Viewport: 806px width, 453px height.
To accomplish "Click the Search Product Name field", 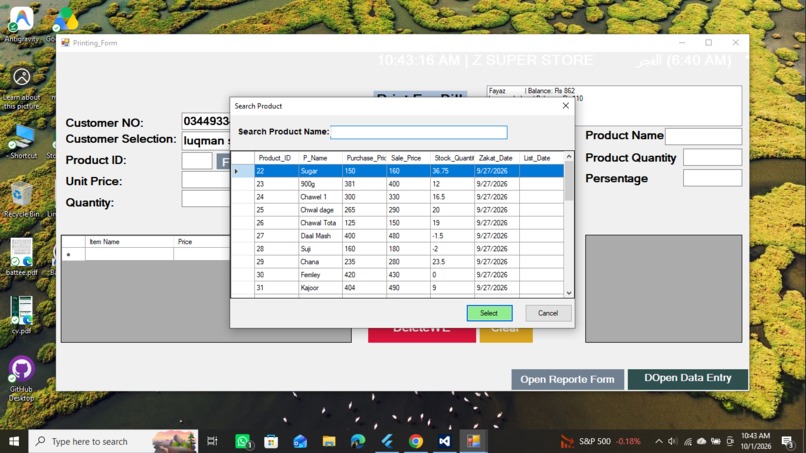I will 418,132.
